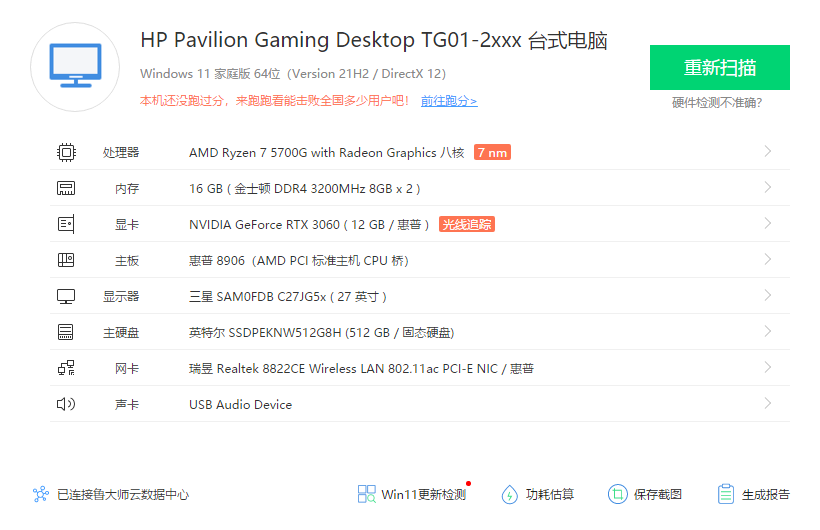
Task: Click the motherboard (主板) icon
Action: pyautogui.click(x=66, y=260)
